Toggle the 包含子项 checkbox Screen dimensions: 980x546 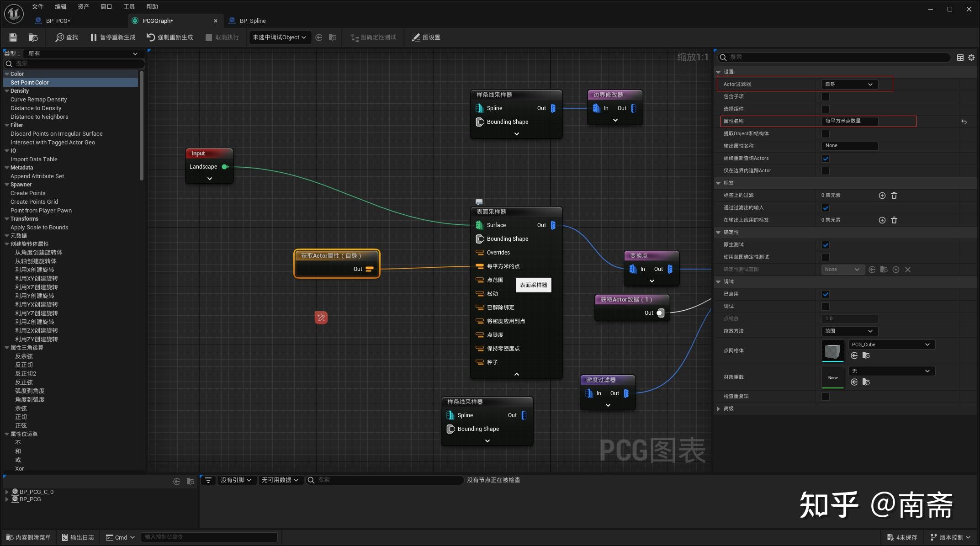click(x=825, y=97)
